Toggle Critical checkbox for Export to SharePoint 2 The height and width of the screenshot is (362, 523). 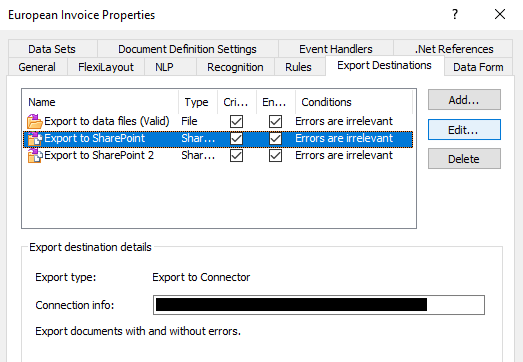pyautogui.click(x=236, y=155)
